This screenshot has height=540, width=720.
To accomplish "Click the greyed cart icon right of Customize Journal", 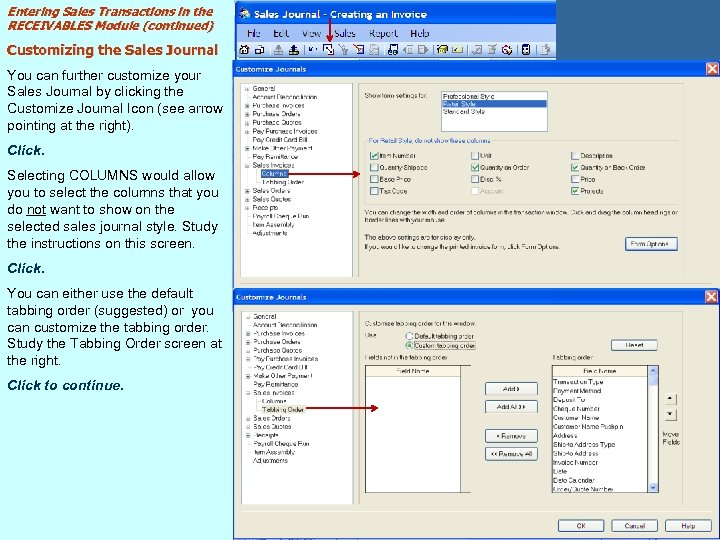I will tap(344, 50).
